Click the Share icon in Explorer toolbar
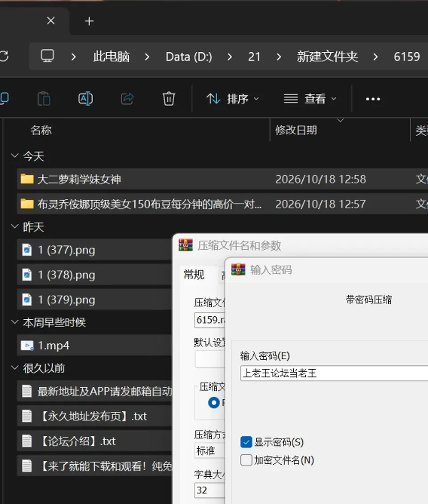The width and height of the screenshot is (428, 504). [x=127, y=99]
